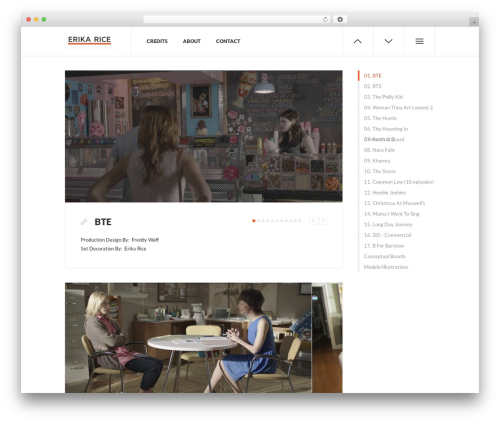Click the reader download icon in address bar
500x423 pixels.
click(x=340, y=19)
